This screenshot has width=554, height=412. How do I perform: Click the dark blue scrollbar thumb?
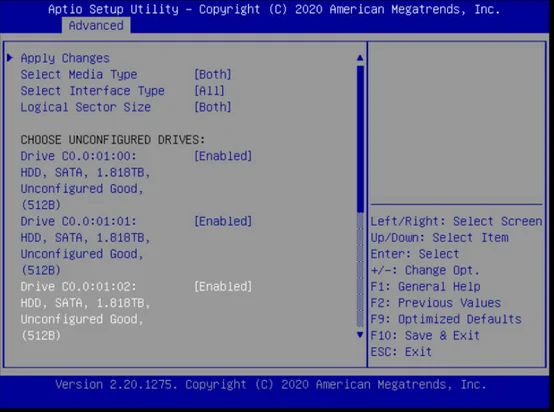click(360, 139)
